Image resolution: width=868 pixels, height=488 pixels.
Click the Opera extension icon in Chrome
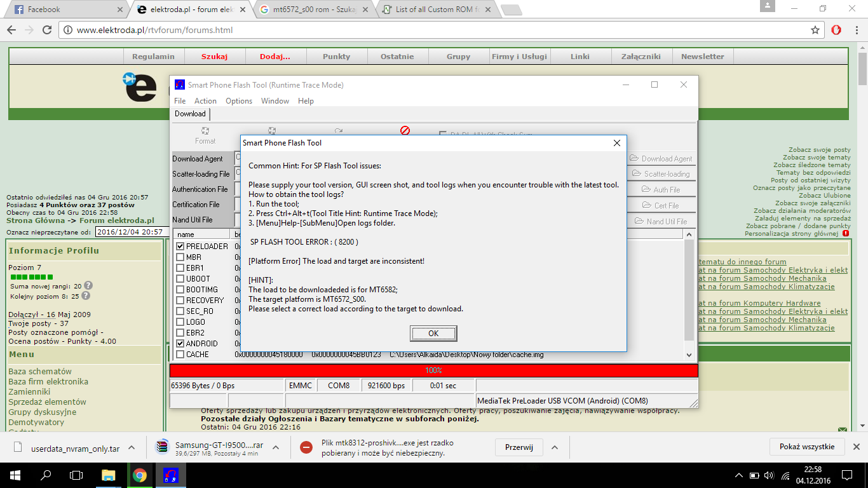[837, 30]
